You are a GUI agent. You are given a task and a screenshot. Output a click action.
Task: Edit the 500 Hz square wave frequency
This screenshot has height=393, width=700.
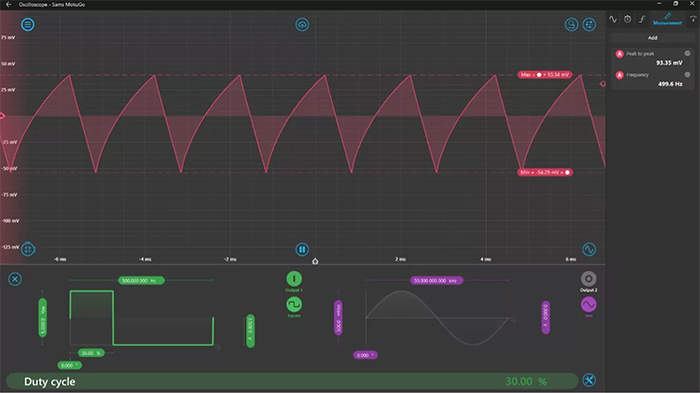(141, 280)
